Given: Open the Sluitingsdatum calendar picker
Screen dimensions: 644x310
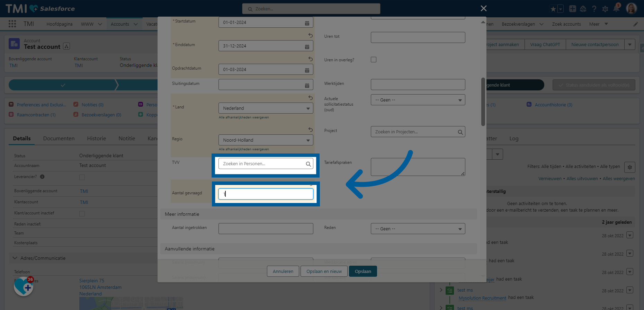Looking at the screenshot, I should pyautogui.click(x=307, y=85).
